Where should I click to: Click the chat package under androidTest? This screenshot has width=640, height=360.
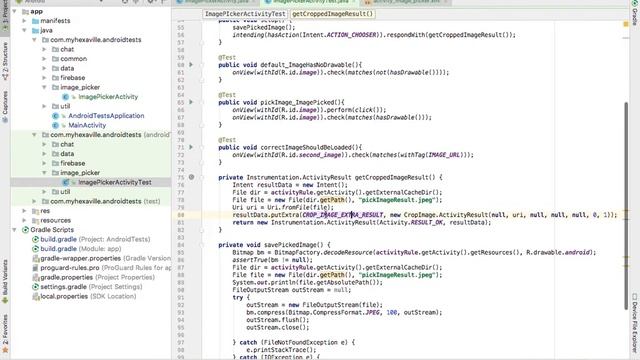pos(67,144)
